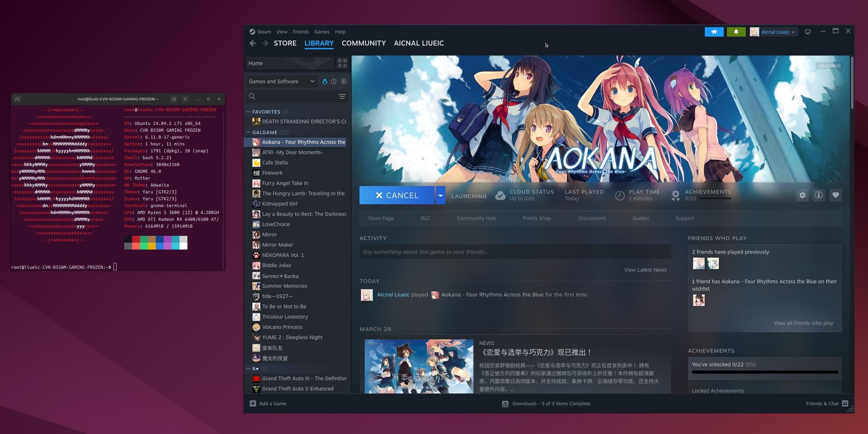Select Cafe Stella game icon in list

pyautogui.click(x=256, y=162)
